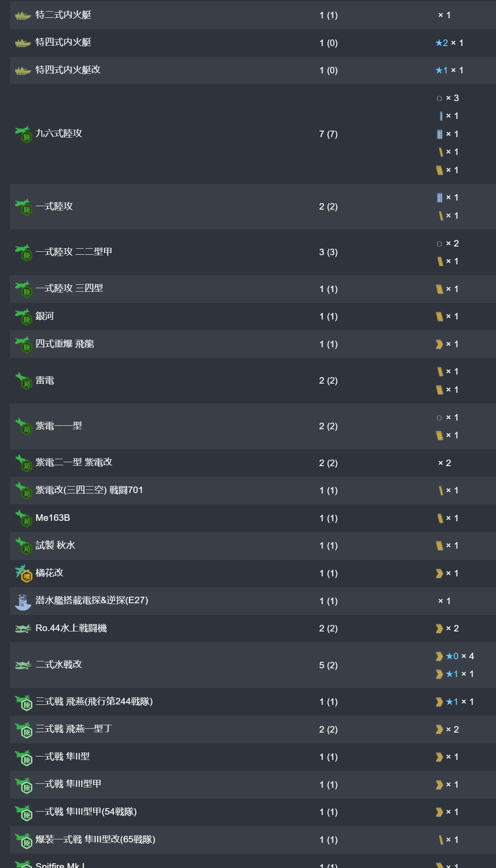The width and height of the screenshot is (496, 868).
Task: Click the jet icon beside 橘花改
Action: point(23,573)
